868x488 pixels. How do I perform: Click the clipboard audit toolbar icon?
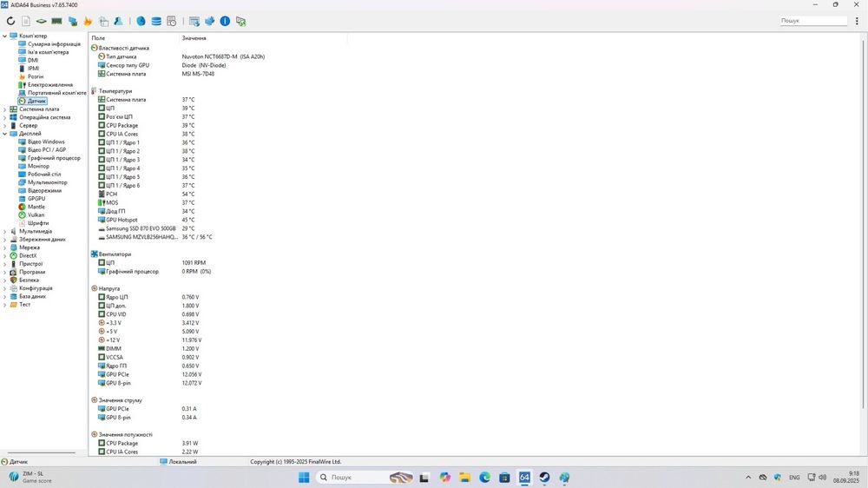coord(103,21)
